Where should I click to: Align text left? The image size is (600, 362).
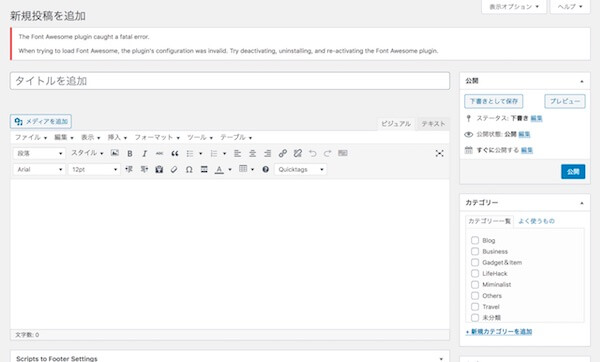point(238,153)
